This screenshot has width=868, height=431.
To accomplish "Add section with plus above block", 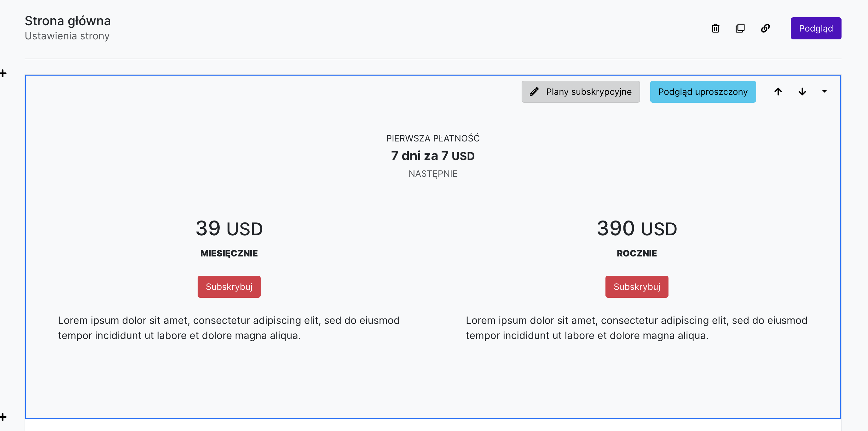I will 3,73.
